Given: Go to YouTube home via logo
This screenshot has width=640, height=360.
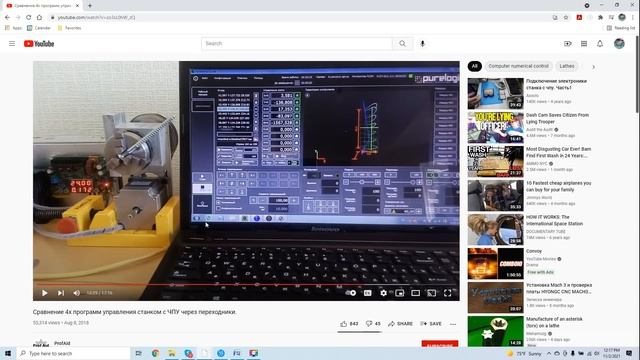Looking at the screenshot, I should [39, 44].
